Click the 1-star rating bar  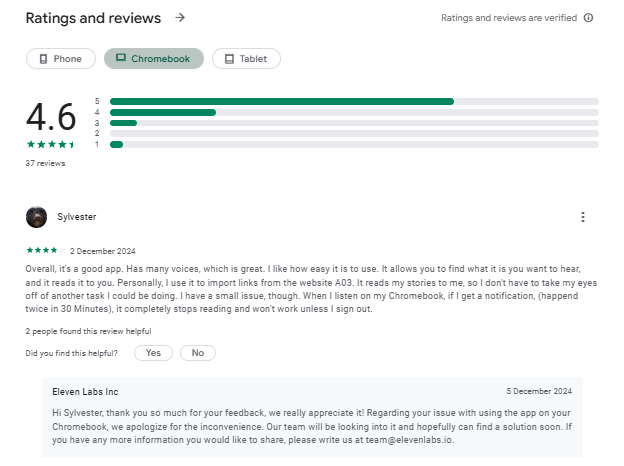(x=354, y=144)
